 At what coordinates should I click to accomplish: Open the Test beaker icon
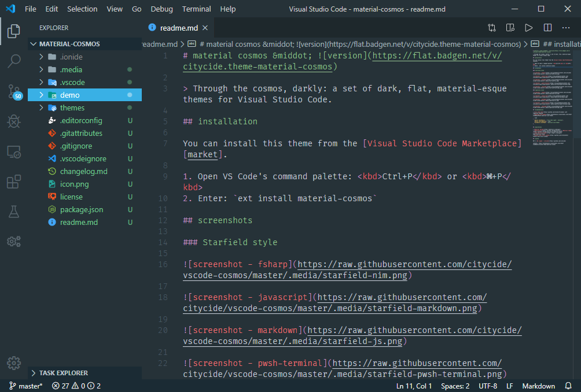(14, 212)
